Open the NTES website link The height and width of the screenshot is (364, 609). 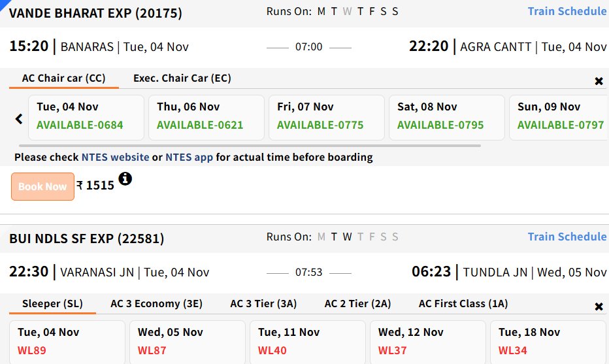[115, 157]
